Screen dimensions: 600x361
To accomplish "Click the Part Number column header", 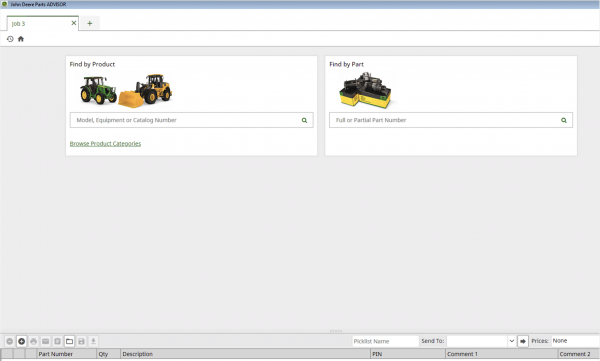I will click(67, 354).
